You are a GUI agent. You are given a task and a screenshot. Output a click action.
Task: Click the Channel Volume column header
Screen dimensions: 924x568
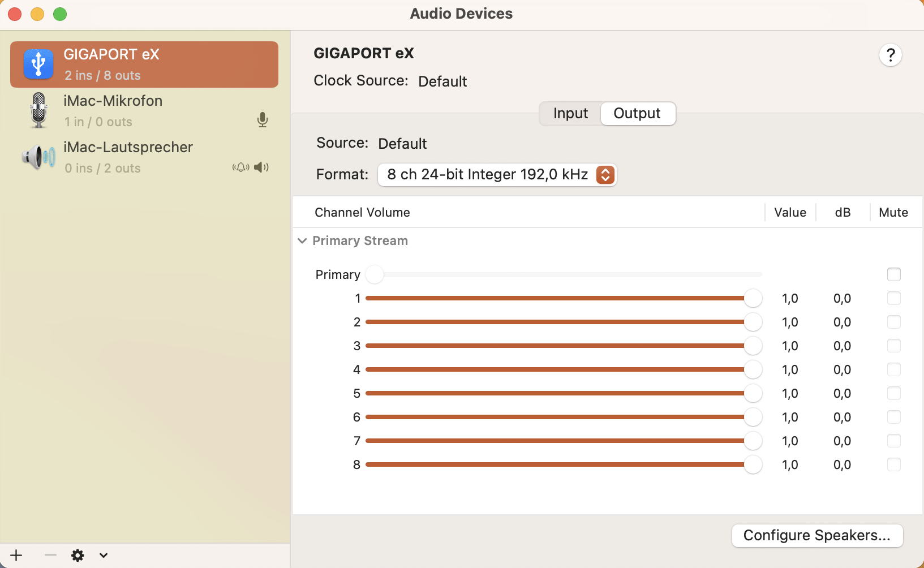pyautogui.click(x=362, y=212)
